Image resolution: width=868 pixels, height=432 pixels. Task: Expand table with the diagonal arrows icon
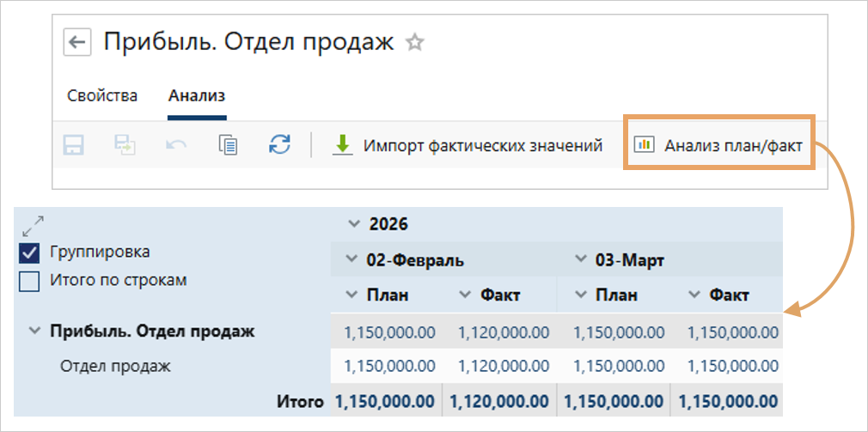pyautogui.click(x=34, y=226)
